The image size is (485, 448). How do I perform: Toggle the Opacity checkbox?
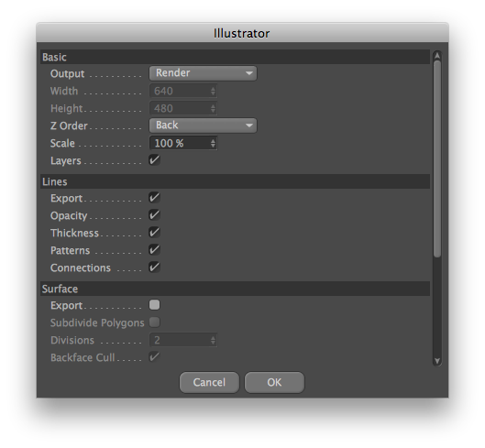click(154, 215)
